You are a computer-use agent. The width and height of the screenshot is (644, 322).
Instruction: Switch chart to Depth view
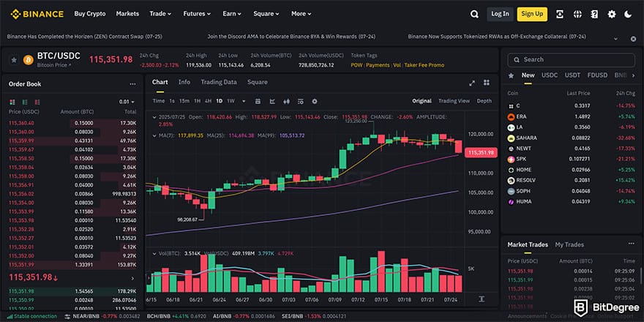(484, 101)
